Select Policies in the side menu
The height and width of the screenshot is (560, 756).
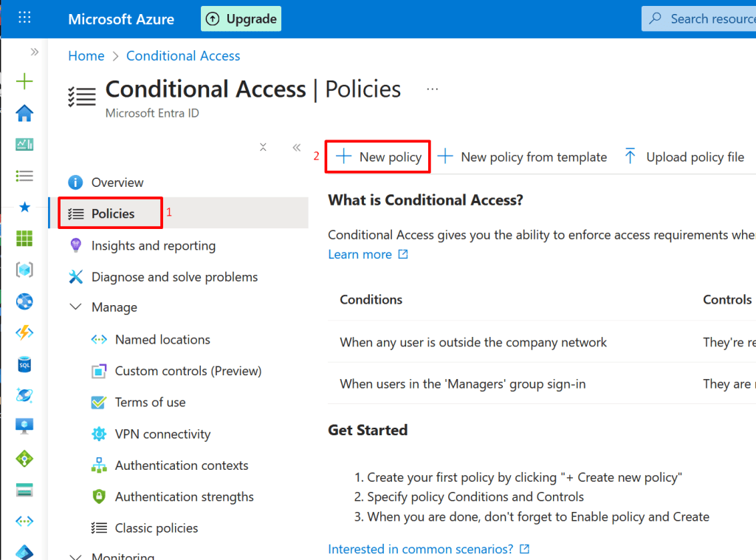pyautogui.click(x=112, y=214)
